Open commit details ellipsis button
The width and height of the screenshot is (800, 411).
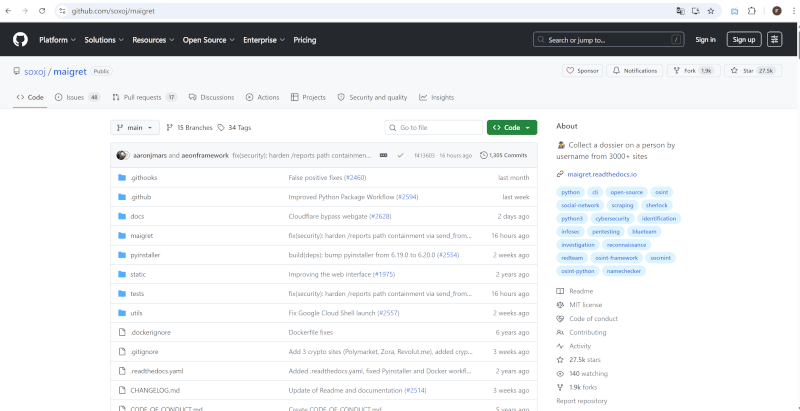tap(383, 155)
